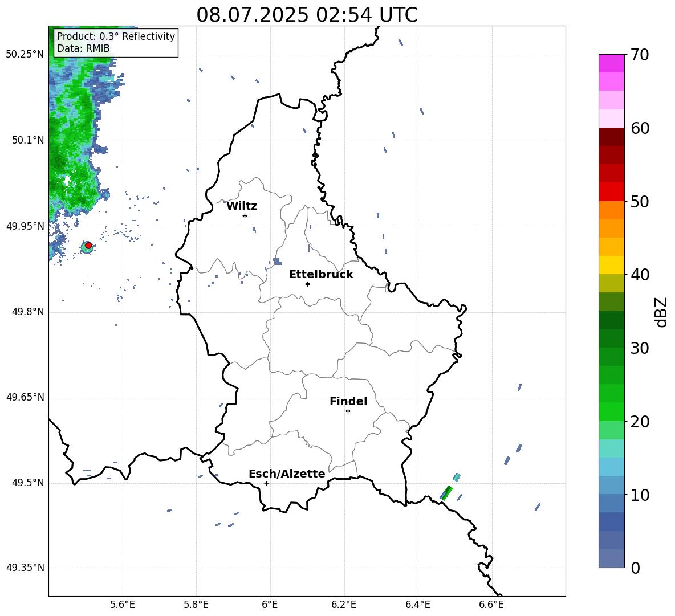
Task: Pick the dark maroon swatch below 60
Action: point(611,137)
